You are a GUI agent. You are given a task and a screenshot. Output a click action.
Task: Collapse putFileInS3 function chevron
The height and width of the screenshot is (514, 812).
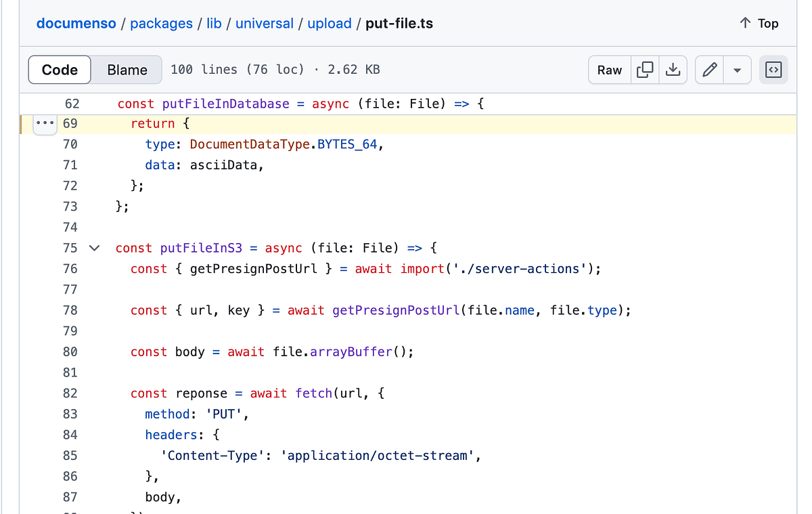pos(95,248)
